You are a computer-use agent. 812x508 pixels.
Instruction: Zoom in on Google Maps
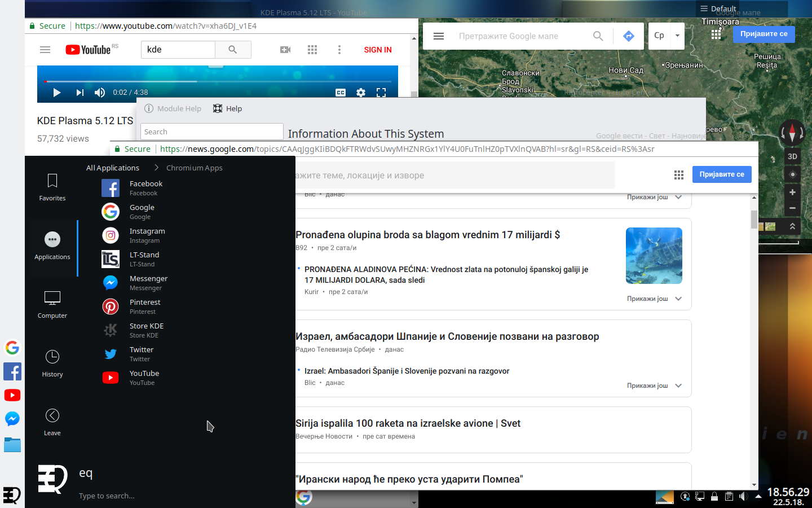coord(792,192)
